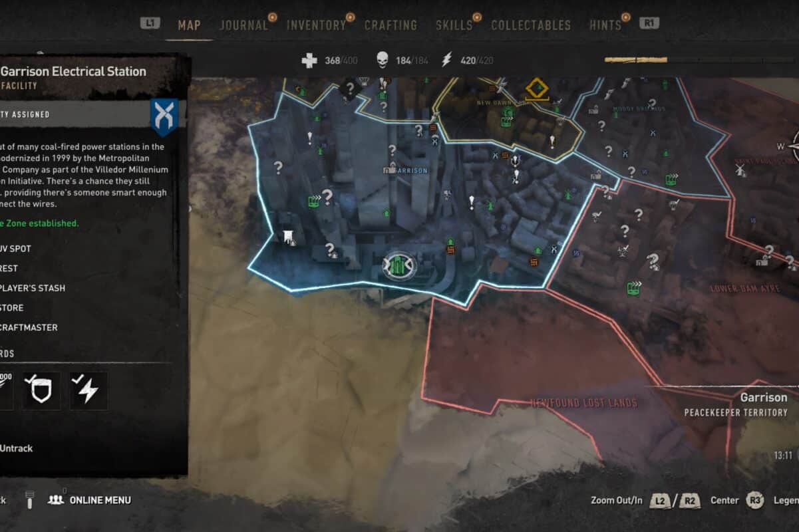Click the Peacekeeper faction emblem badge
The width and height of the screenshot is (799, 532).
(x=164, y=117)
